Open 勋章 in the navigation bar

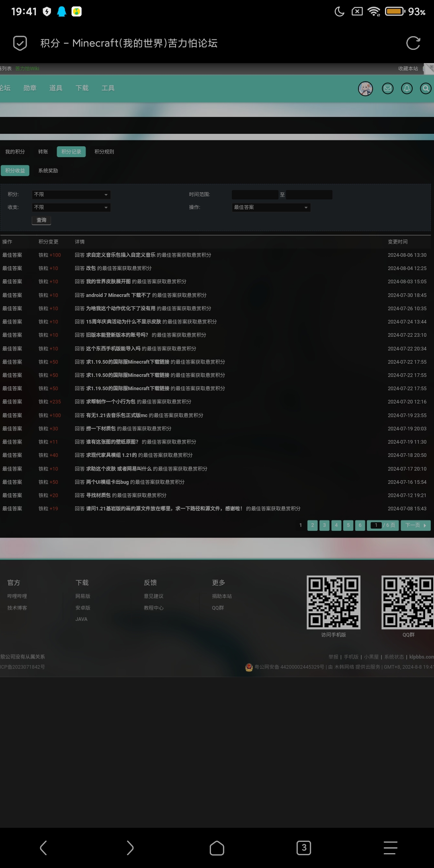[x=30, y=88]
